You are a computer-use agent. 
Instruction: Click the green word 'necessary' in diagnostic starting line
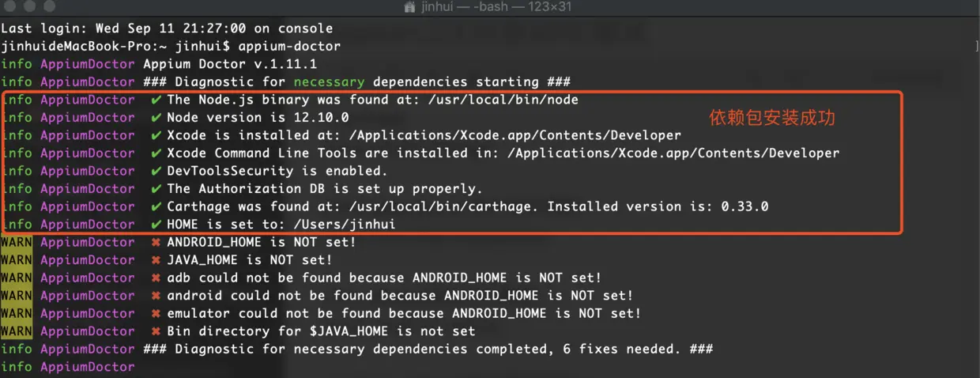pyautogui.click(x=329, y=82)
